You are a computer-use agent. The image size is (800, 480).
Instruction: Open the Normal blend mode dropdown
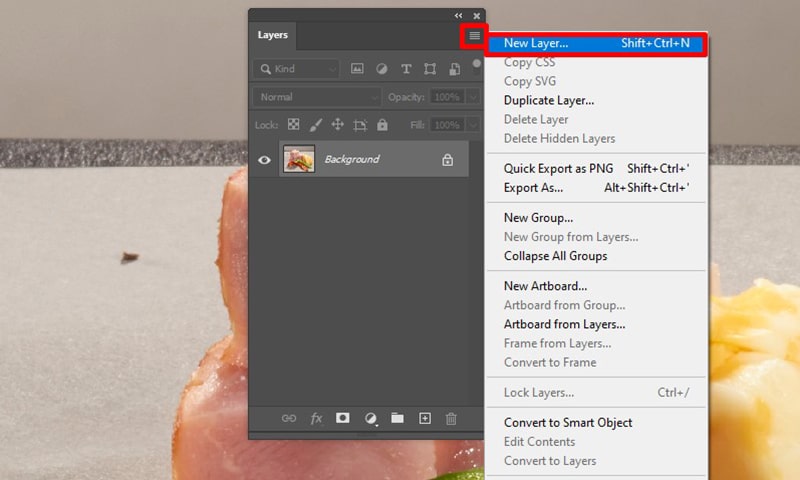click(317, 97)
